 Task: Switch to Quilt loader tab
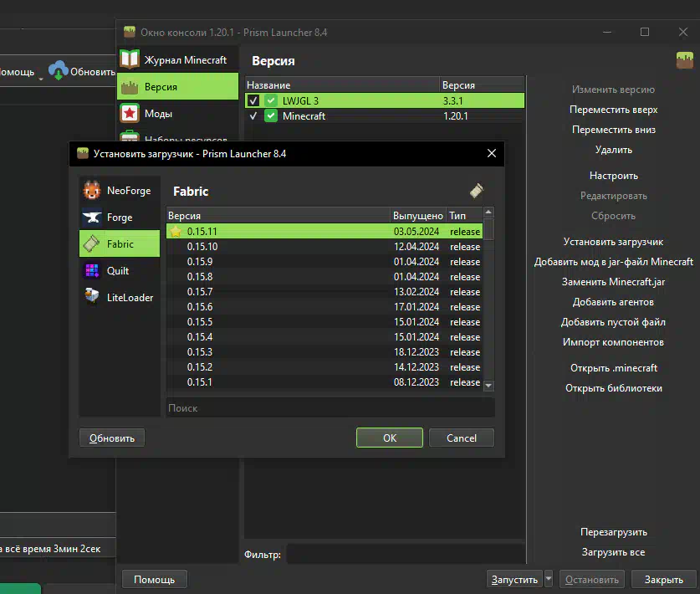pos(120,271)
